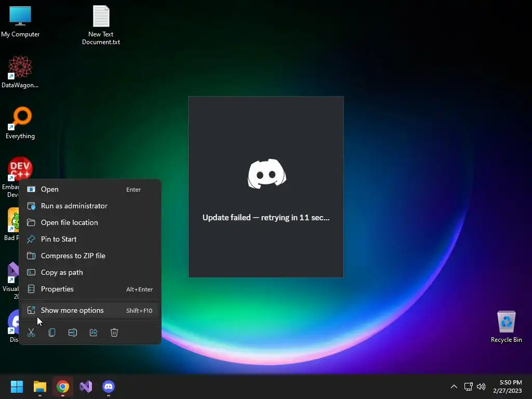532x399 pixels.
Task: Click the Discord logo in updater window
Action: pyautogui.click(x=267, y=174)
